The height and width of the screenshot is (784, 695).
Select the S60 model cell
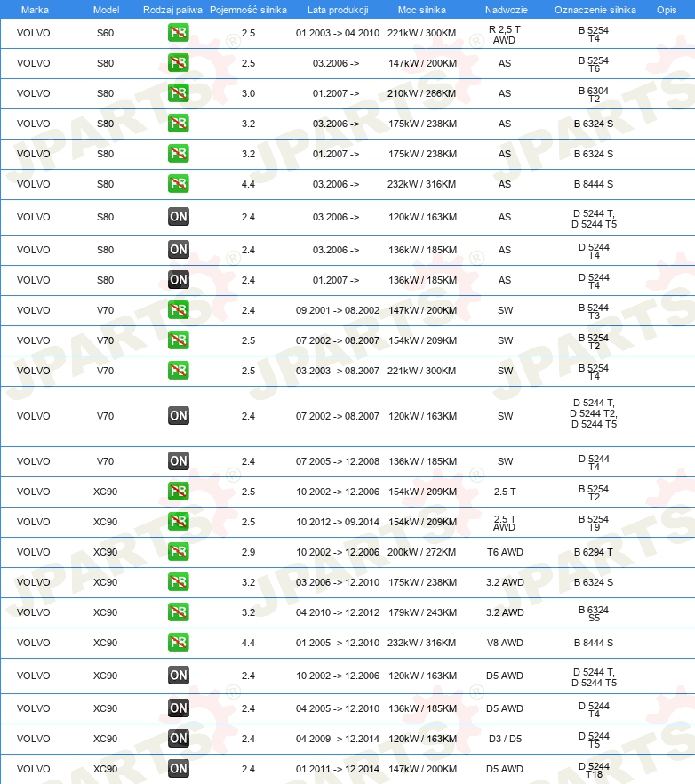tap(105, 33)
